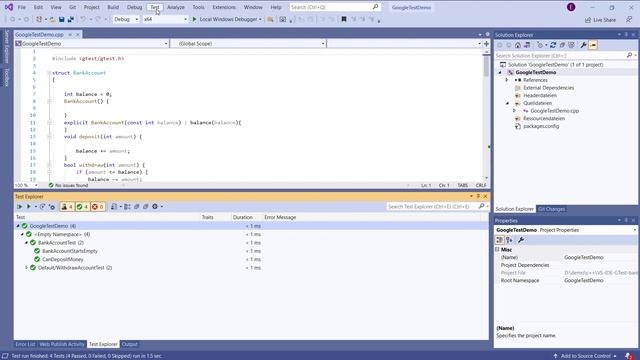640x360 pixels.
Task: Collapse all tests in Test Explorer
Action: [x=146, y=207]
